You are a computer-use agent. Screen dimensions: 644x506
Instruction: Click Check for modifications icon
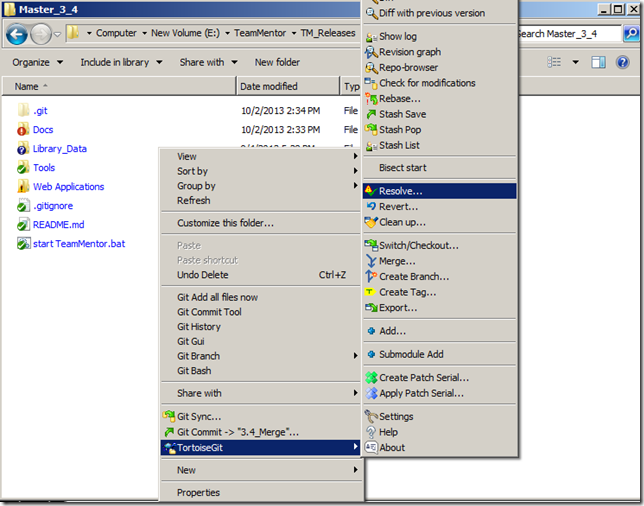[371, 83]
